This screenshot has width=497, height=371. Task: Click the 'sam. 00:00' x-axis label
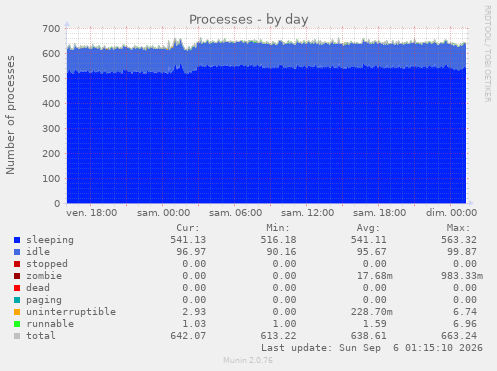164,213
